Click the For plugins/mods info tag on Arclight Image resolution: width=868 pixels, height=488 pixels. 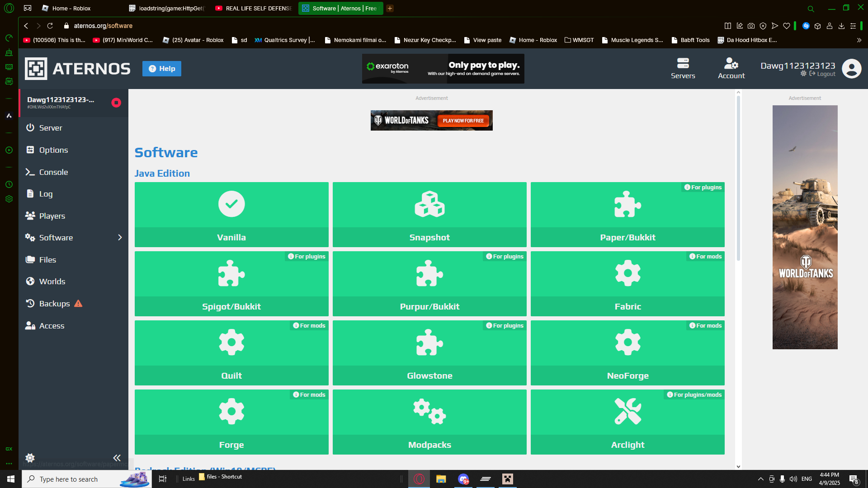pyautogui.click(x=694, y=394)
